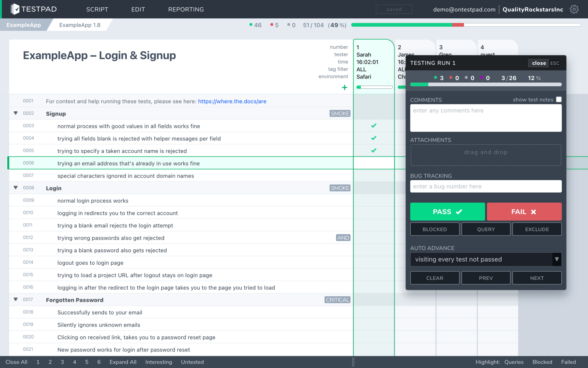The height and width of the screenshot is (368, 588).
Task: Open the https://where.the.docs/are link
Action: 232,101
